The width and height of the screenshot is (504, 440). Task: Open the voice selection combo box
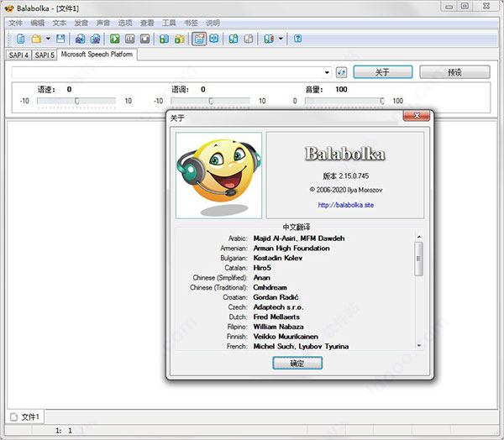[x=171, y=72]
